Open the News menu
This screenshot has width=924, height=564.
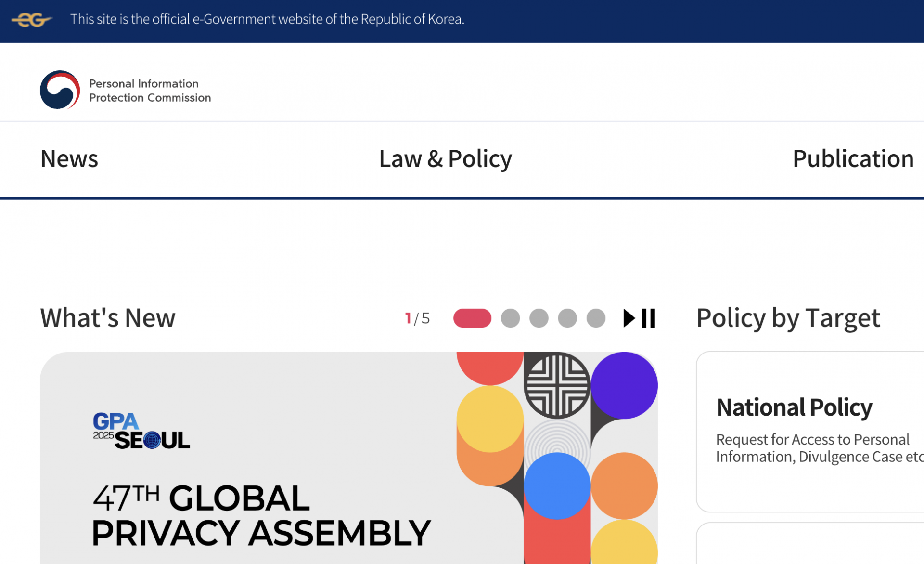(x=69, y=159)
